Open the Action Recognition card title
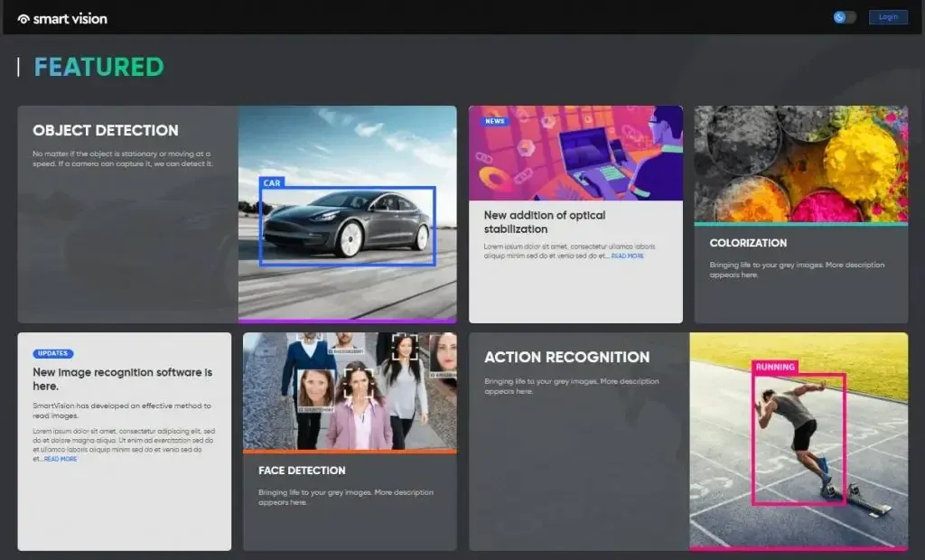This screenshot has width=925, height=560. (x=566, y=357)
